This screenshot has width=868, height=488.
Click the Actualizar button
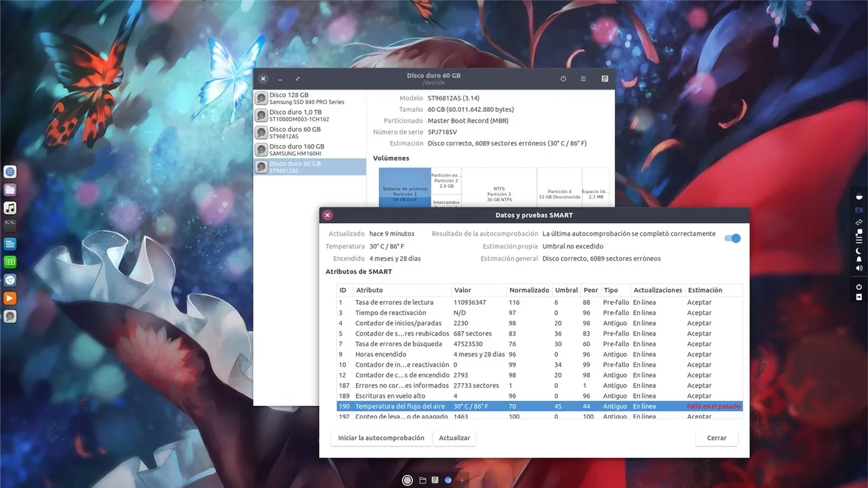point(454,437)
